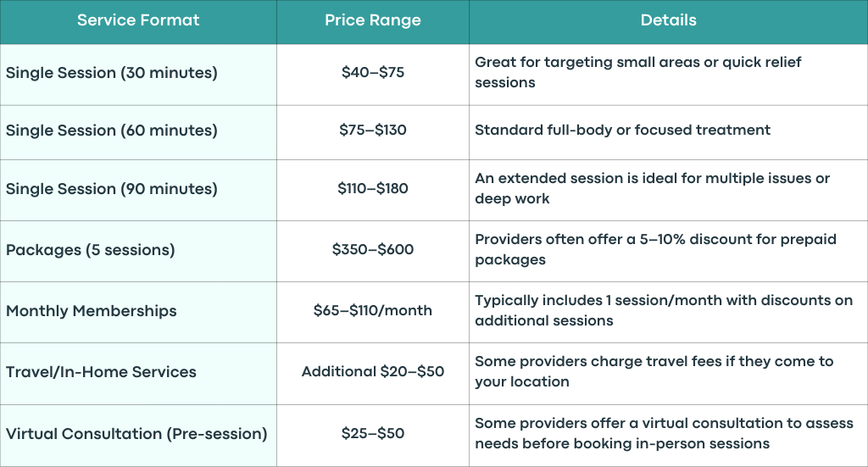
Task: Click the $40–$75 price cell
Action: tap(373, 75)
